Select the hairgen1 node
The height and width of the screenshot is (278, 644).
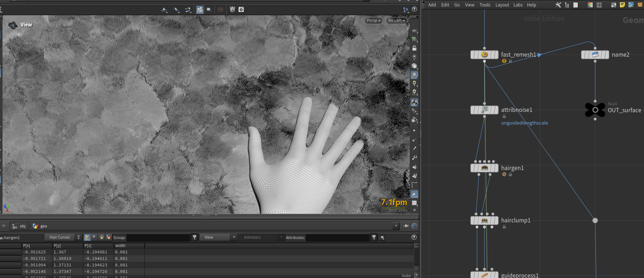(485, 168)
